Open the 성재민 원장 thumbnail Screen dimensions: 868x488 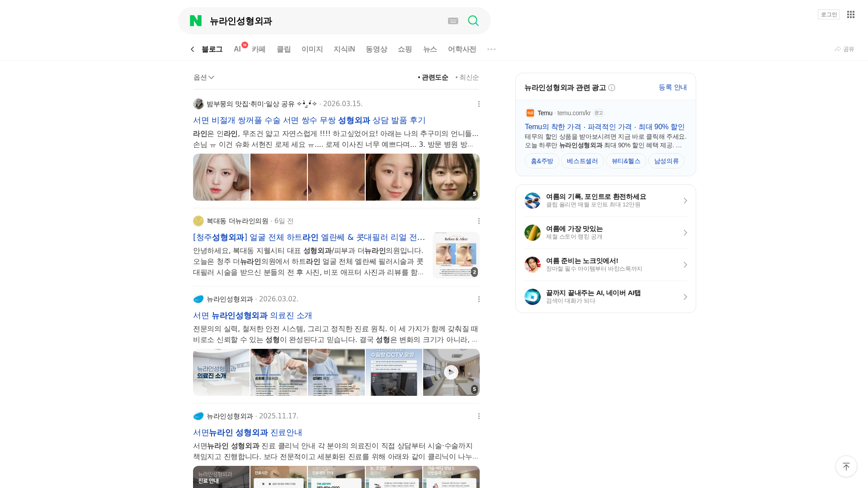point(336,372)
